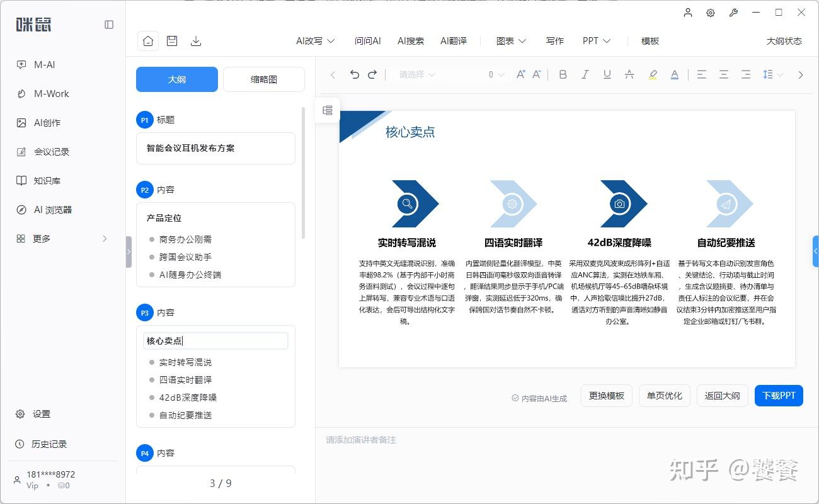Image resolution: width=819 pixels, height=504 pixels.
Task: Open PPT dropdown menu
Action: [597, 41]
